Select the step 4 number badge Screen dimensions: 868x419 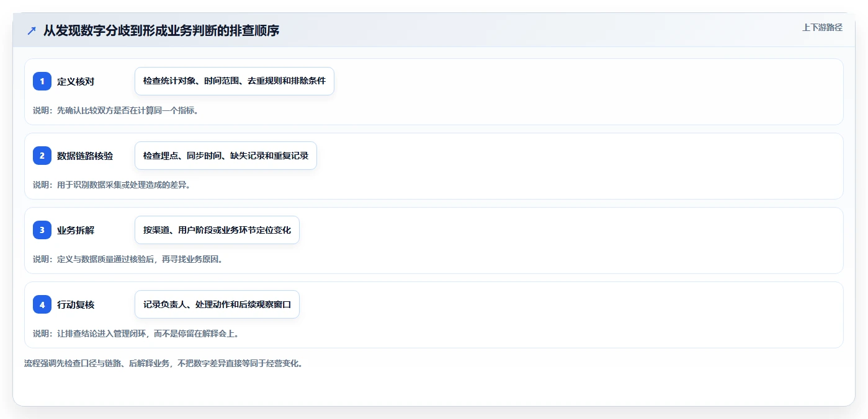[42, 304]
